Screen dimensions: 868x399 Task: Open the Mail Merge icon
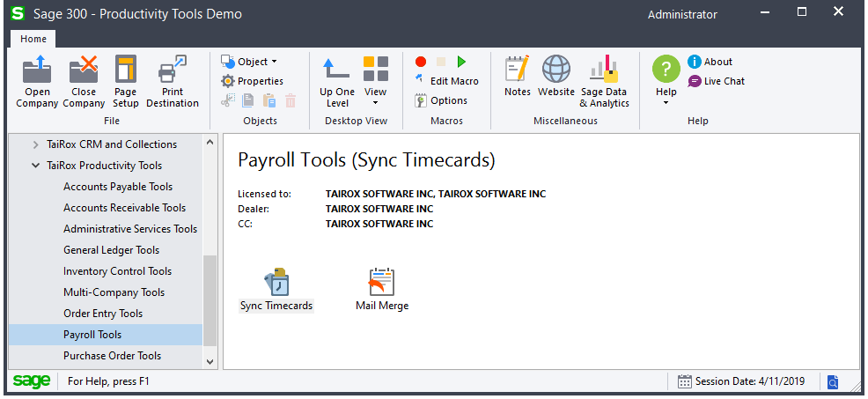(x=382, y=290)
